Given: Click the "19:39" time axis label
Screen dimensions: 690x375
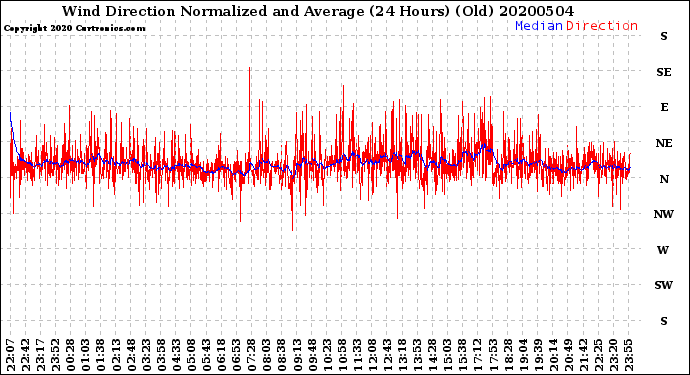Looking at the screenshot, I should (x=538, y=355).
